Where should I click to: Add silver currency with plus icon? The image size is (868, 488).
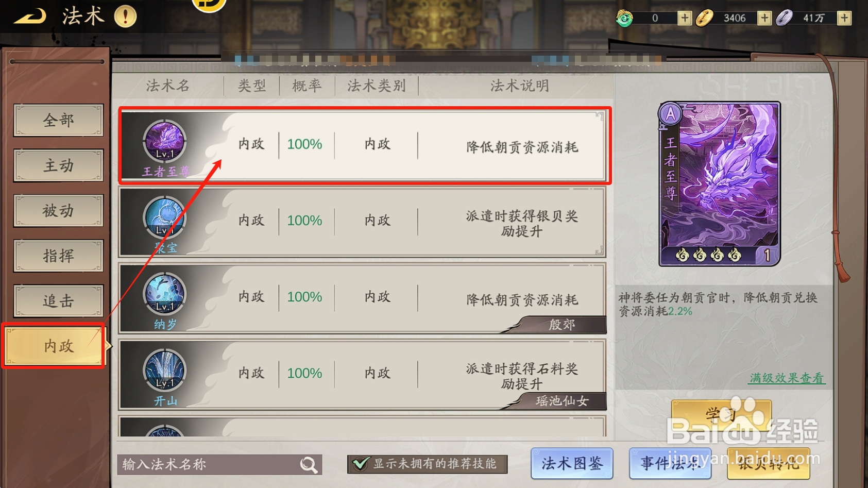click(844, 18)
